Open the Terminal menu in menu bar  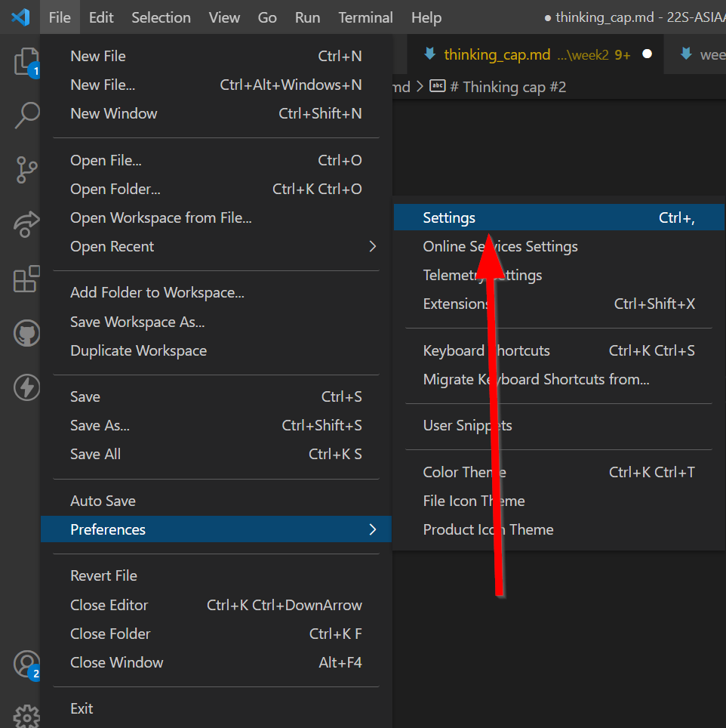[365, 17]
